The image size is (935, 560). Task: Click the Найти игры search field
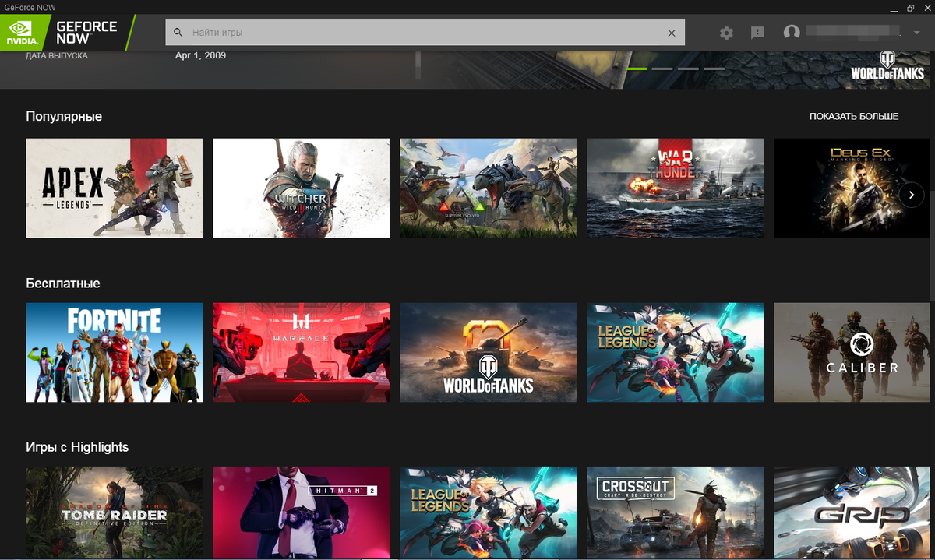[425, 33]
